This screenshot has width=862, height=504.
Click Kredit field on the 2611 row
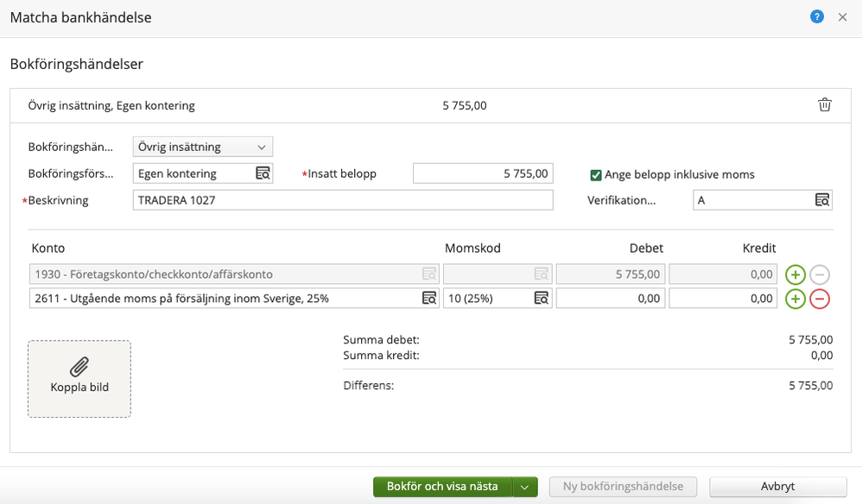pyautogui.click(x=723, y=299)
